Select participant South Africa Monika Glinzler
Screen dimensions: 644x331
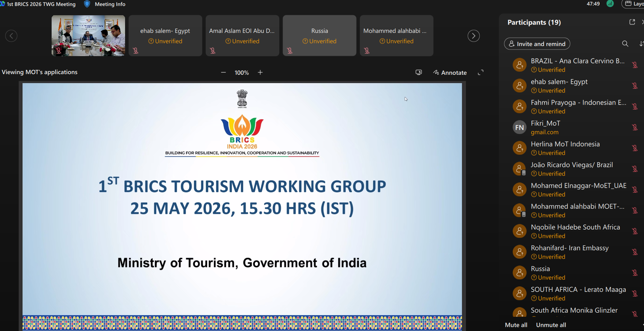(x=575, y=311)
